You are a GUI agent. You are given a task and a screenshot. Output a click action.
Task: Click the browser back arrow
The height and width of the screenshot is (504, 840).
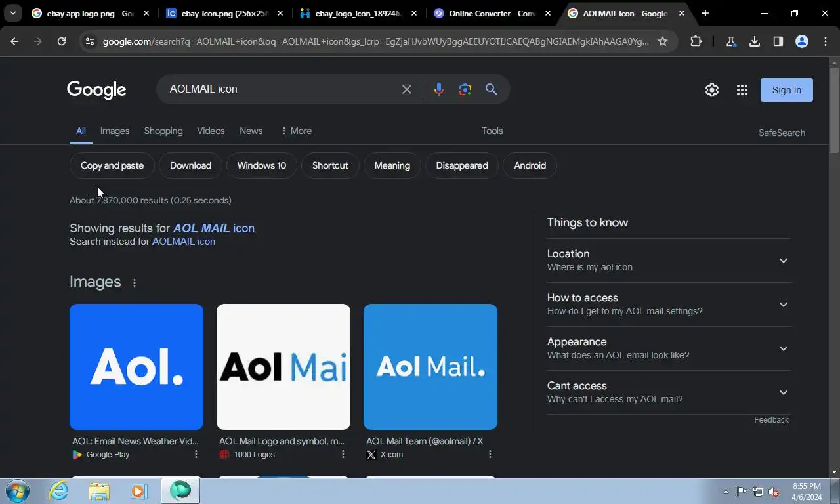tap(14, 41)
